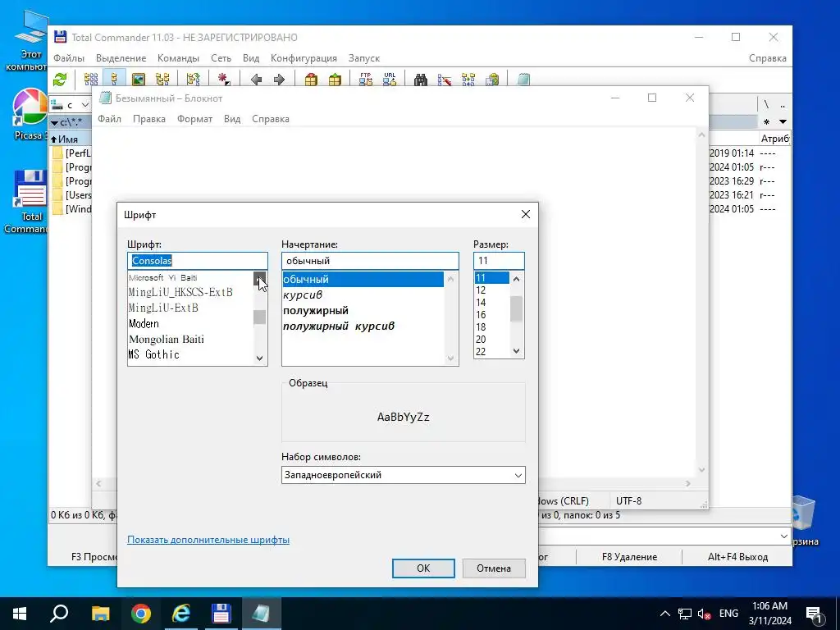
Task: Open the Total Commander command line history dropdown
Action: tap(783, 536)
